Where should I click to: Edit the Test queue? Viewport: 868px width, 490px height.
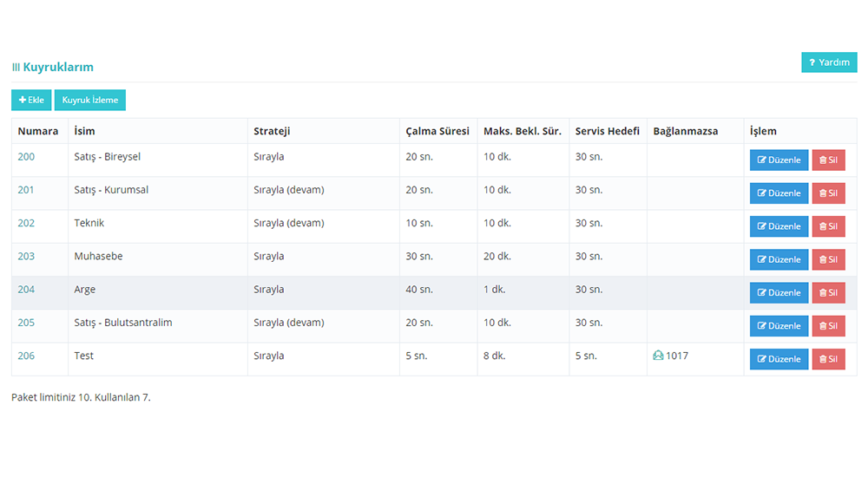[779, 359]
